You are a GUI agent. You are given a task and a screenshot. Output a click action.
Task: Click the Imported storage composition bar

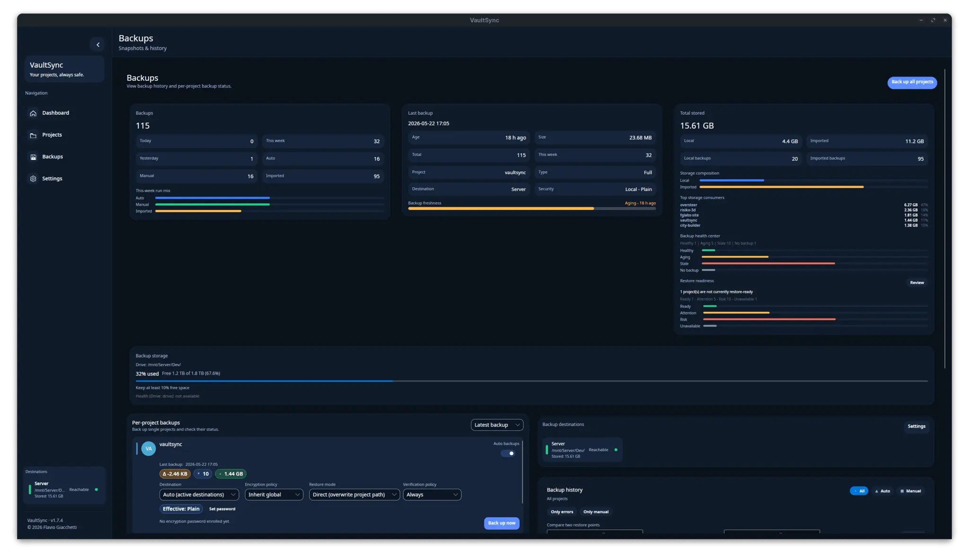(x=813, y=187)
